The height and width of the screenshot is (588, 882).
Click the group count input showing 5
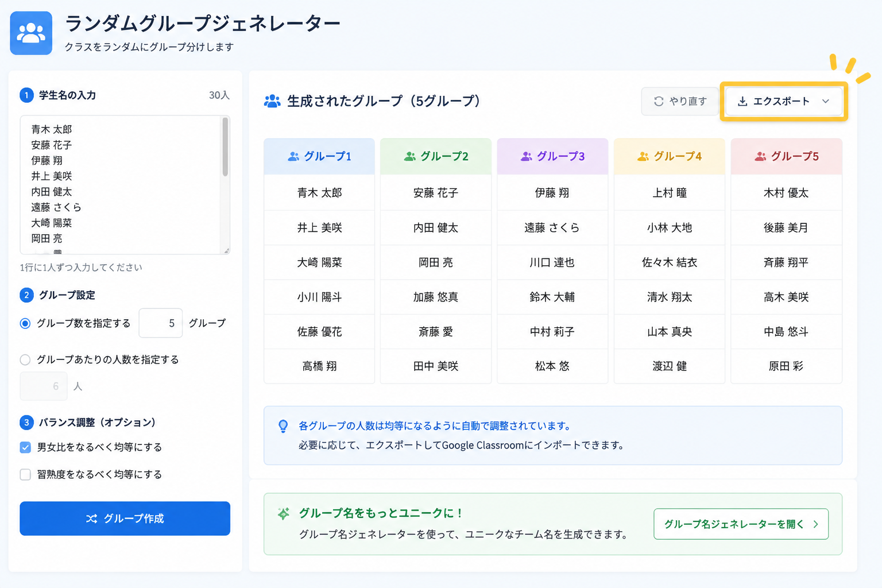click(161, 323)
